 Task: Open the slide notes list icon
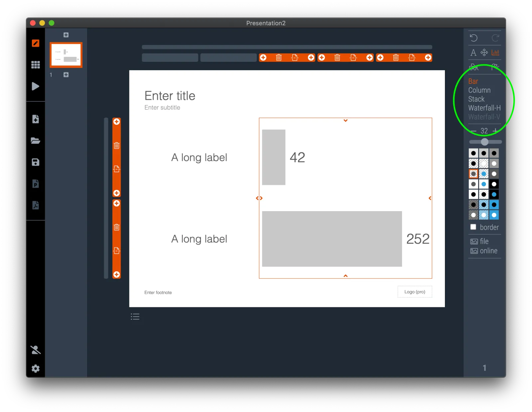point(135,317)
